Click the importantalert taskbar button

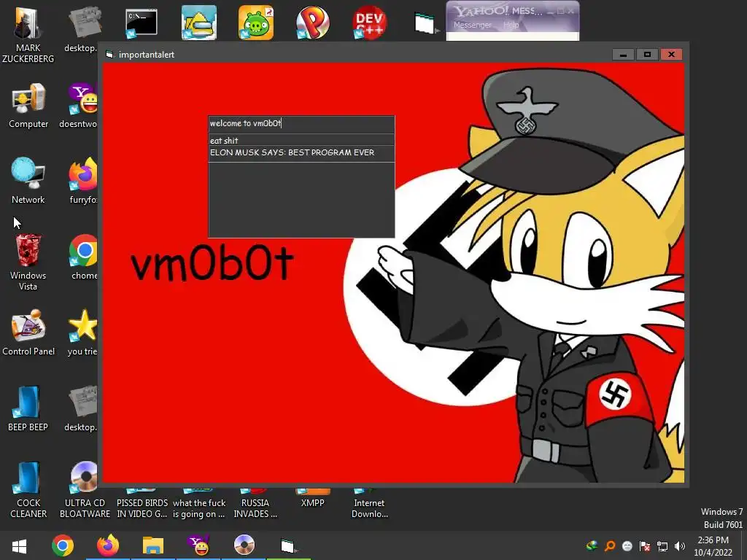click(x=289, y=545)
